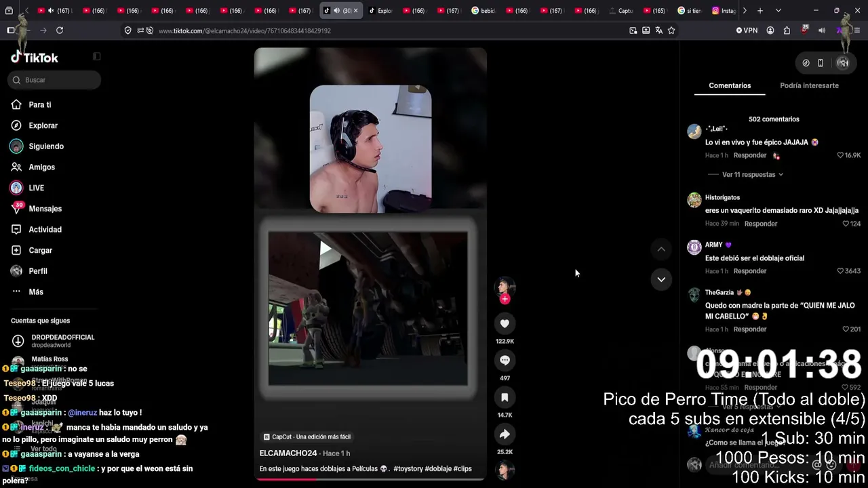The height and width of the screenshot is (488, 868).
Task: Open Cargar to upload a video
Action: [40, 250]
